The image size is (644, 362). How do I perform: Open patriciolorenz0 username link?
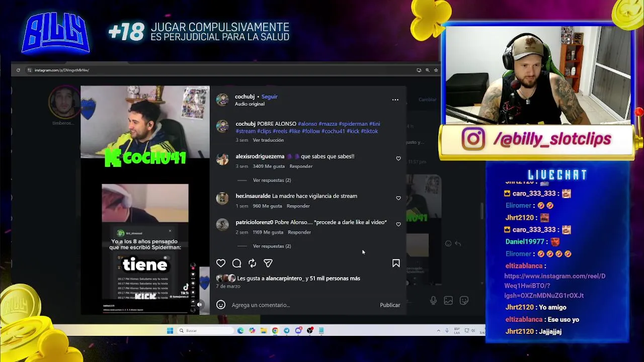(x=254, y=222)
